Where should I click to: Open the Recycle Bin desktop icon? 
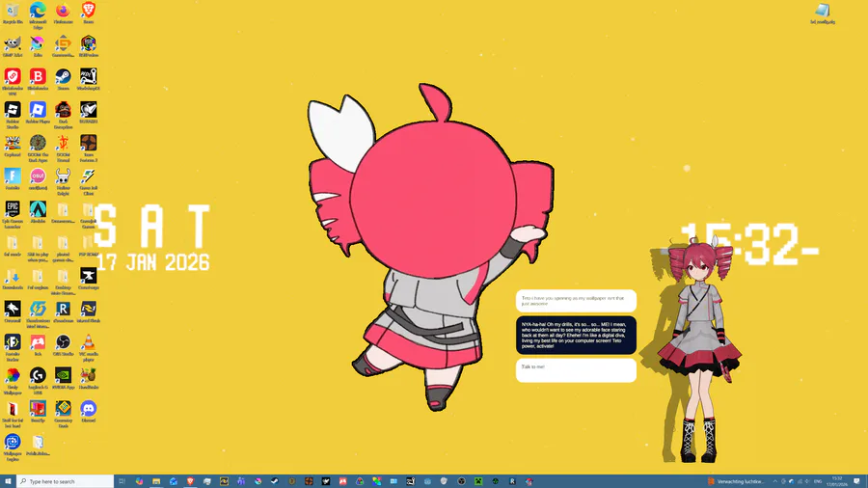click(x=13, y=14)
